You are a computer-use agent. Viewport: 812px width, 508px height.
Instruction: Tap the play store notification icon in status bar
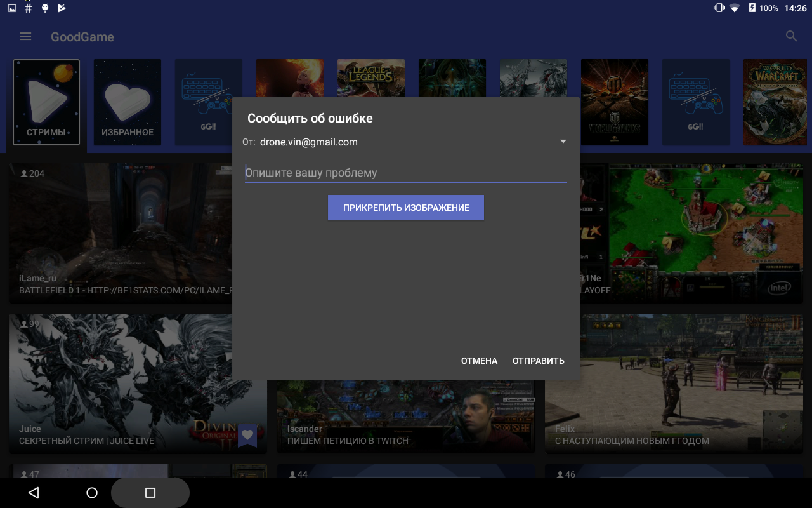pyautogui.click(x=62, y=8)
